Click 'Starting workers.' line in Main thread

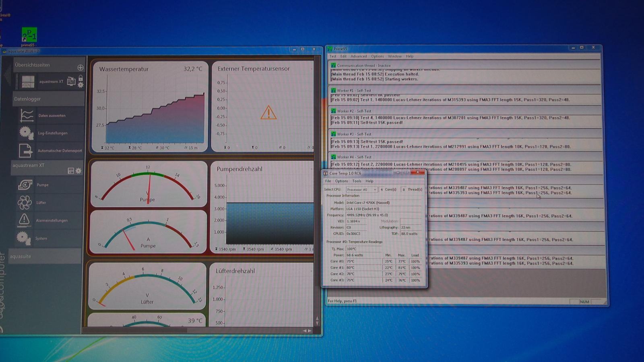click(x=375, y=79)
